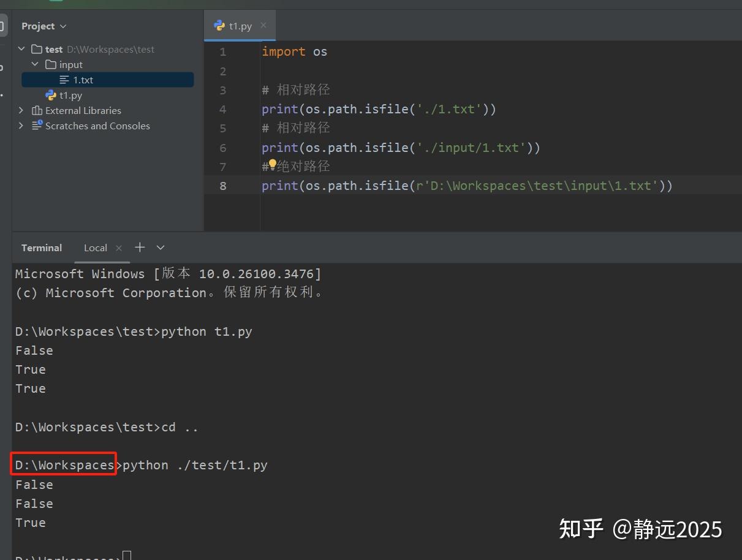Close the t1.py editor tab
The width and height of the screenshot is (742, 560).
[263, 26]
